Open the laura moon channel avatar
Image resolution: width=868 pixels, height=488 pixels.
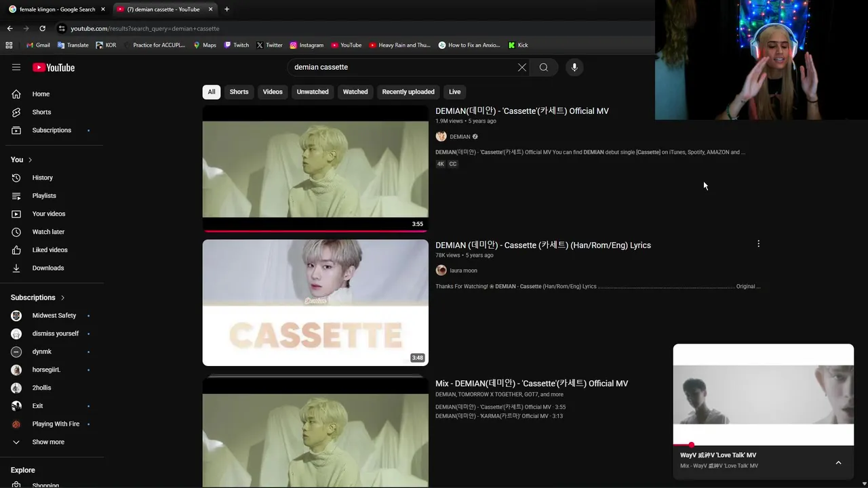(x=441, y=270)
